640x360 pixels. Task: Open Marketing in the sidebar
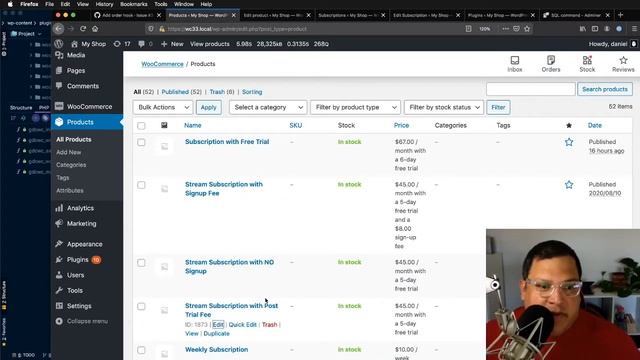[81, 224]
